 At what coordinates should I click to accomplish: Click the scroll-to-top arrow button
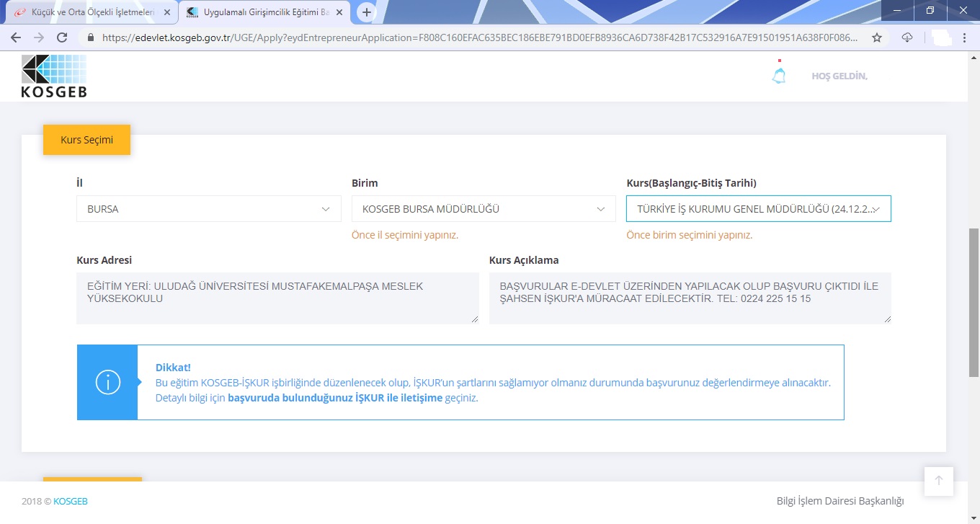tap(939, 481)
